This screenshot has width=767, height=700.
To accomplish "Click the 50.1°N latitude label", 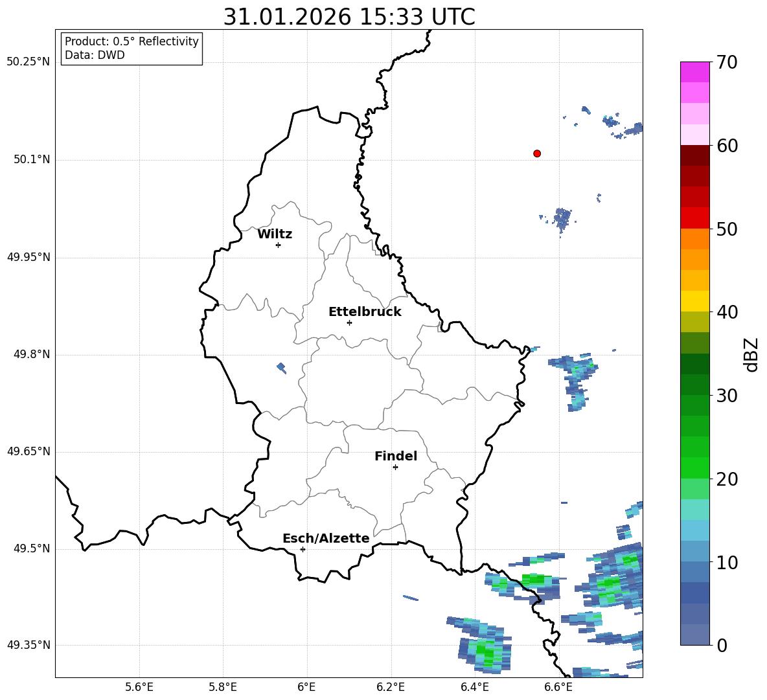I will 32,160.
